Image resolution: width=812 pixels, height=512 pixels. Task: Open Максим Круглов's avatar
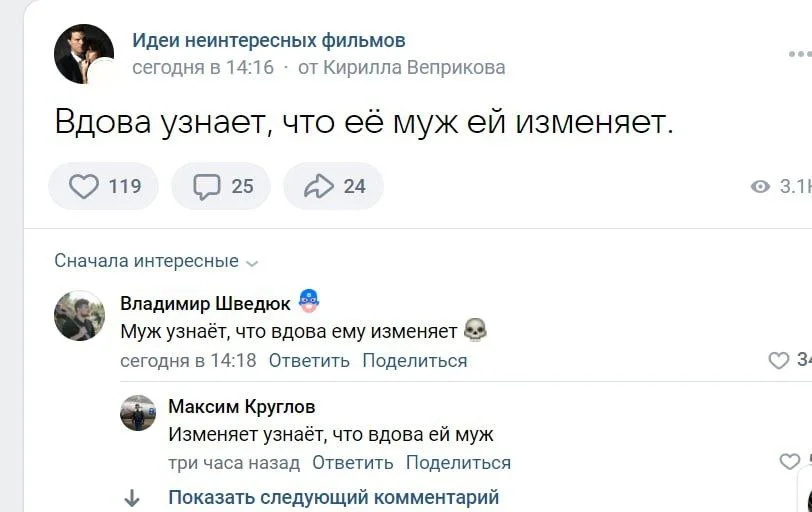[138, 413]
